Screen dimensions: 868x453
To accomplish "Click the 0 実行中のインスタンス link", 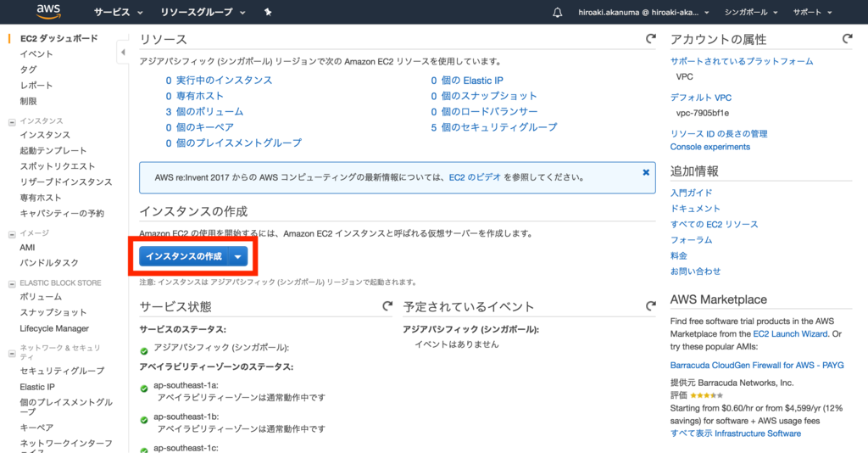I will (219, 81).
